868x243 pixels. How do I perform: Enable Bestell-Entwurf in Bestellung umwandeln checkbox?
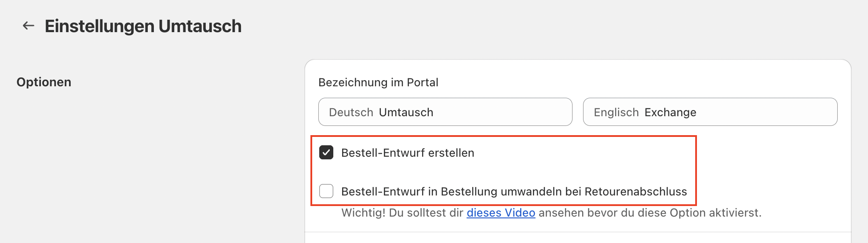pyautogui.click(x=326, y=191)
